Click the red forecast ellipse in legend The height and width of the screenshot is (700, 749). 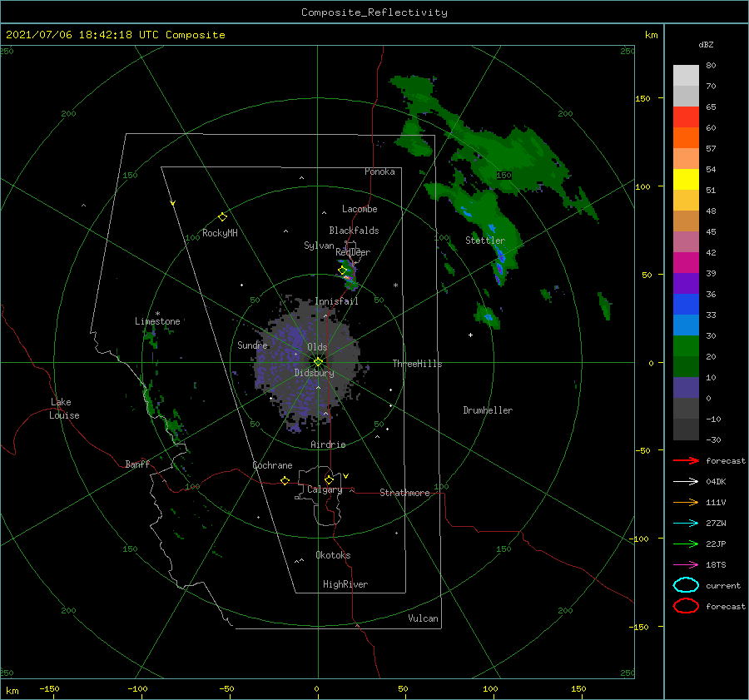coord(686,606)
